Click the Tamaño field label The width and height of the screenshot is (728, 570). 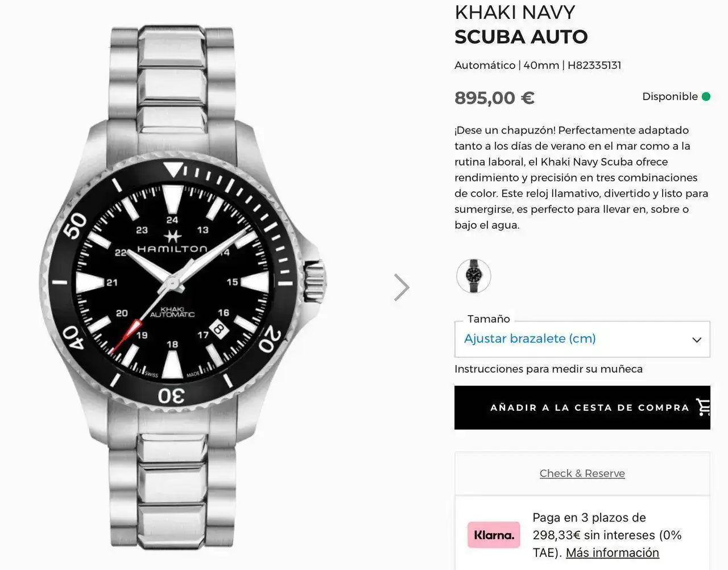click(x=489, y=319)
